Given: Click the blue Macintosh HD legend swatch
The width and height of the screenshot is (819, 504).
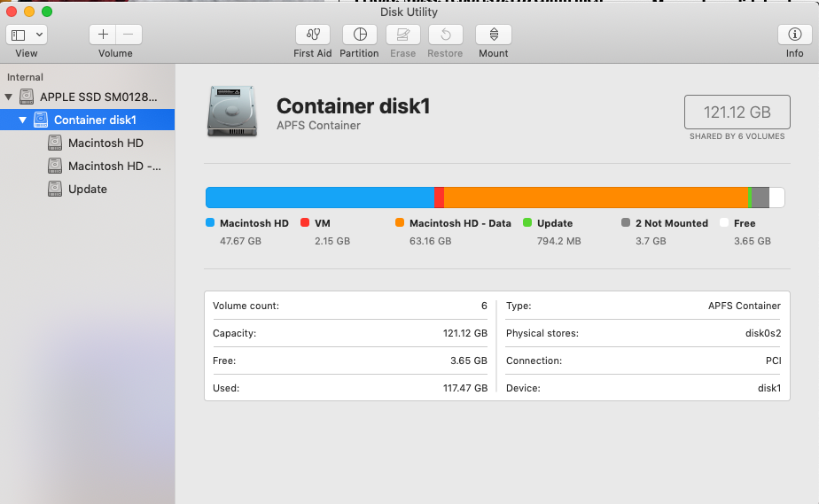Looking at the screenshot, I should point(210,223).
